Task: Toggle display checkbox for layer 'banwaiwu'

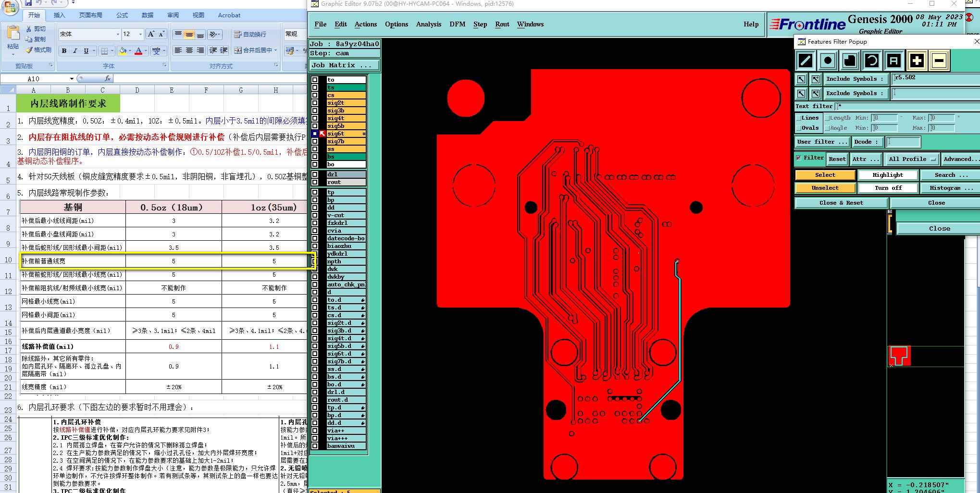Action: [315, 446]
